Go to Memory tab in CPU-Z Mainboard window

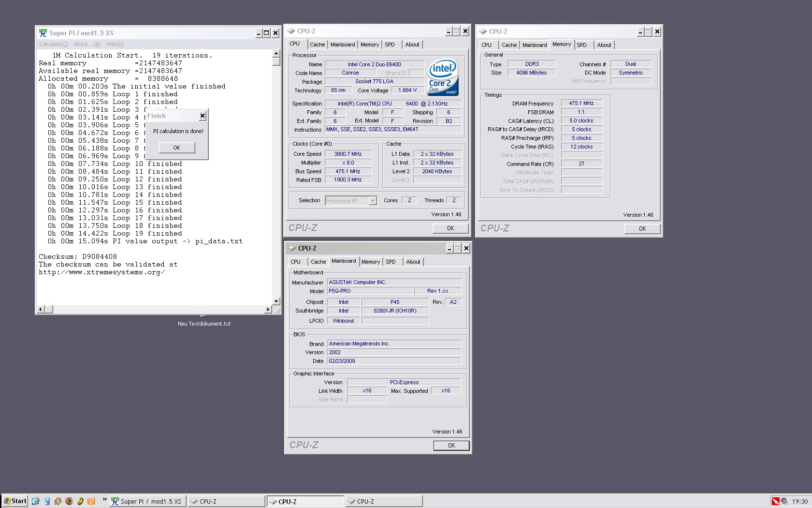pyautogui.click(x=371, y=262)
